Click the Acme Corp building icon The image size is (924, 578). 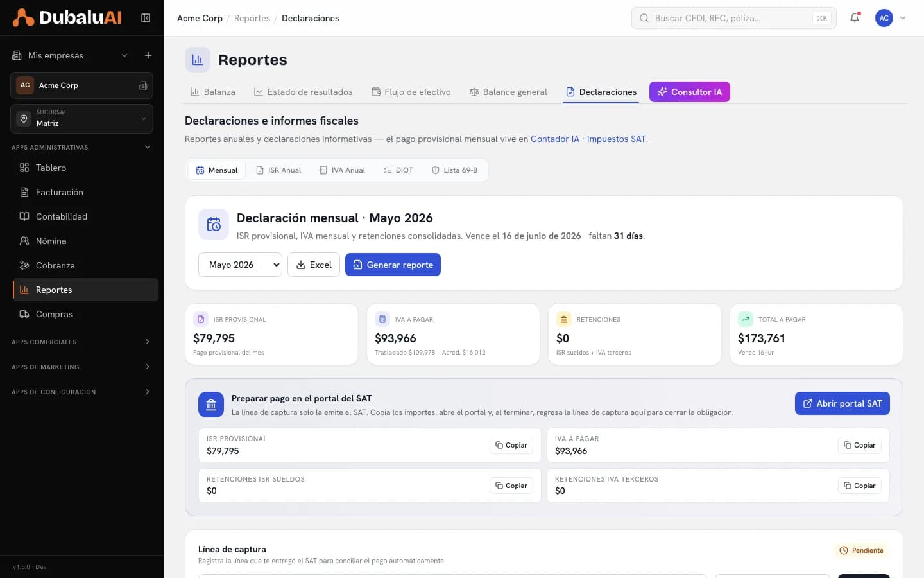(143, 85)
